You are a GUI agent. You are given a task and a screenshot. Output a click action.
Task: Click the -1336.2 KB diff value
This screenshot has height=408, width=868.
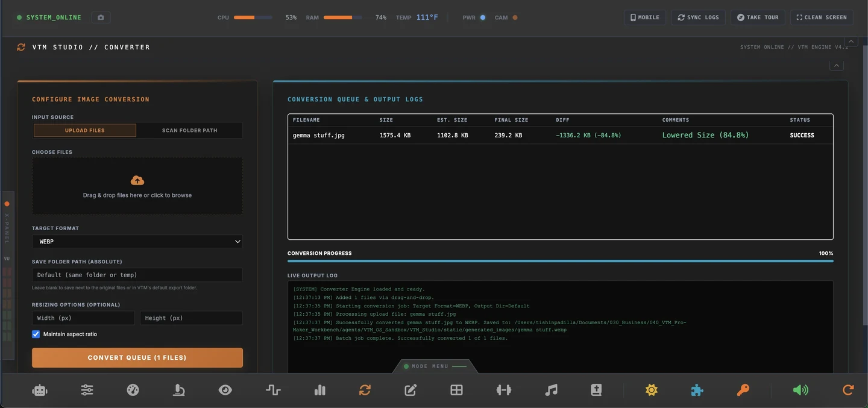pos(588,135)
